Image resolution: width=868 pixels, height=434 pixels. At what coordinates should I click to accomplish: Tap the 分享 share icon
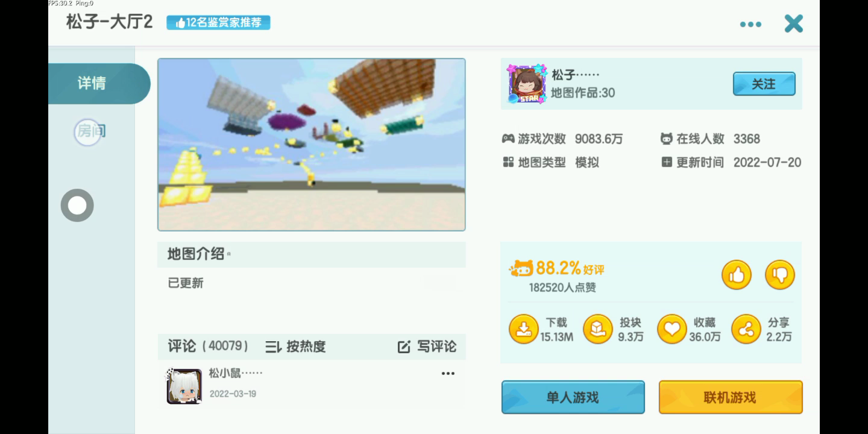(x=746, y=329)
